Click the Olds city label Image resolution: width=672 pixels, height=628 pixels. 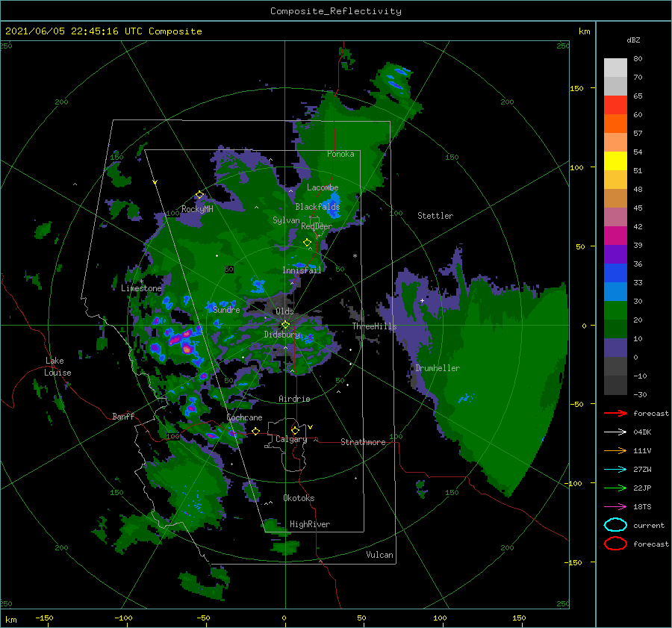[x=284, y=311]
